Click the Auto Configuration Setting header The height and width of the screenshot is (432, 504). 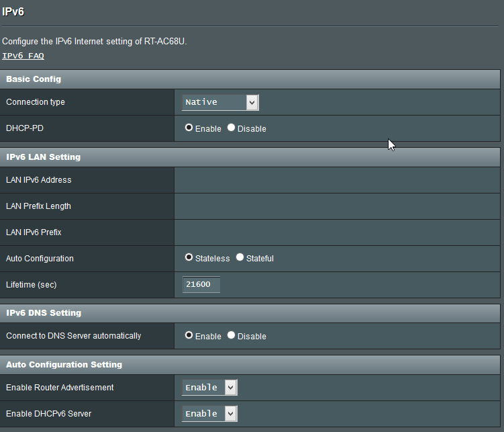[250, 365]
